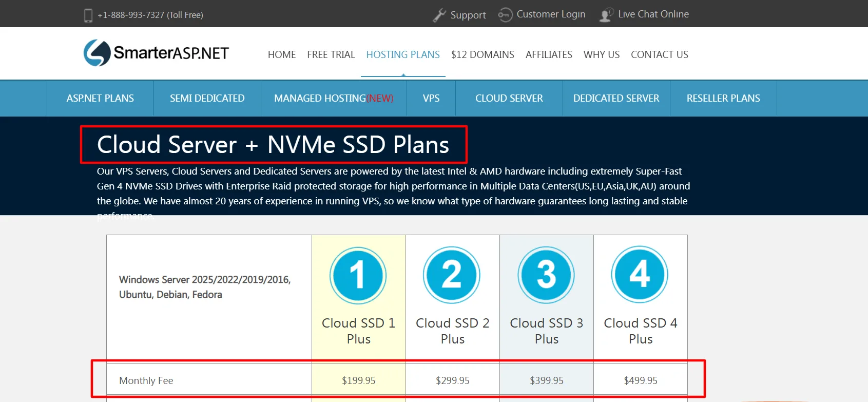
Task: Open the FREE TRIAL menu item
Action: tap(331, 54)
